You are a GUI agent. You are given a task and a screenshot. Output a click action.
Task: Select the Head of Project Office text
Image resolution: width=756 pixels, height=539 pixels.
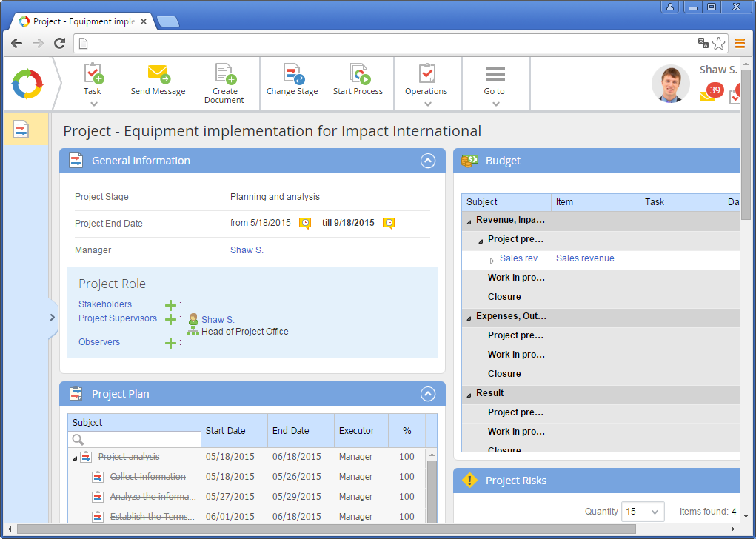tap(245, 332)
